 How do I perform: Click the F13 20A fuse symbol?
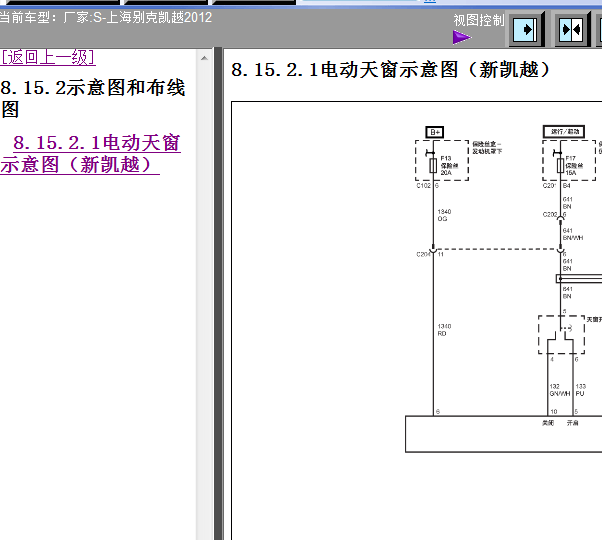pyautogui.click(x=433, y=166)
